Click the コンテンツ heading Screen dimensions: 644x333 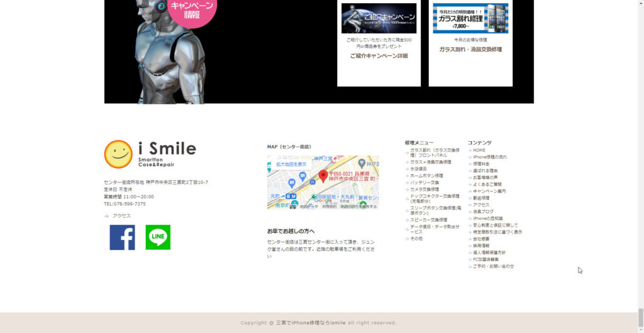click(479, 143)
